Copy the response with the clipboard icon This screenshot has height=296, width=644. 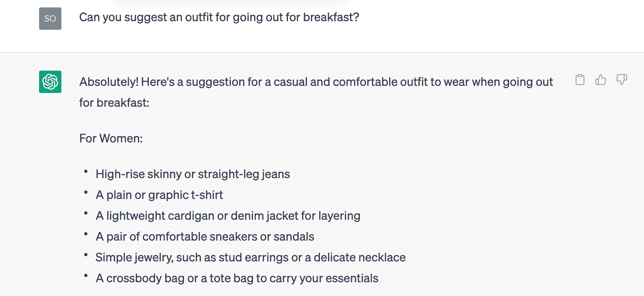(x=580, y=80)
